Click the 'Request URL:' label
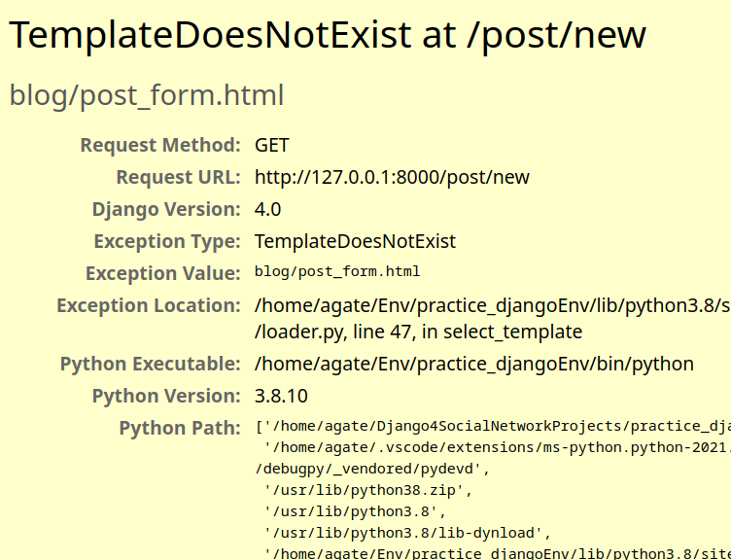Viewport: 731px width, 560px height. click(178, 177)
